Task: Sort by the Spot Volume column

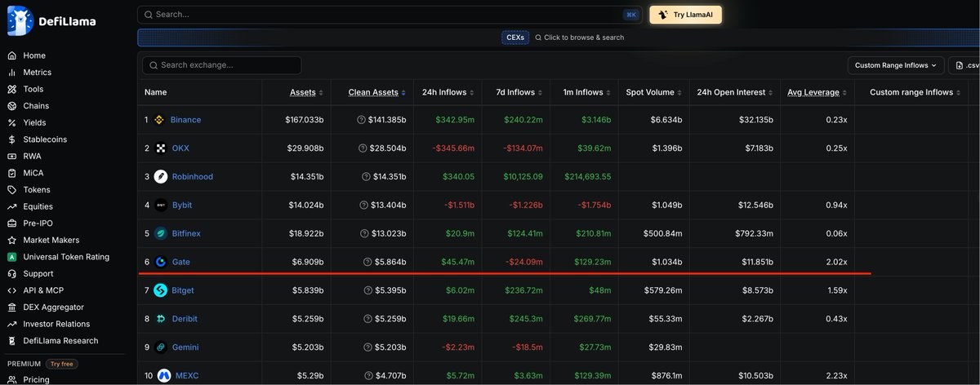Action: [653, 92]
